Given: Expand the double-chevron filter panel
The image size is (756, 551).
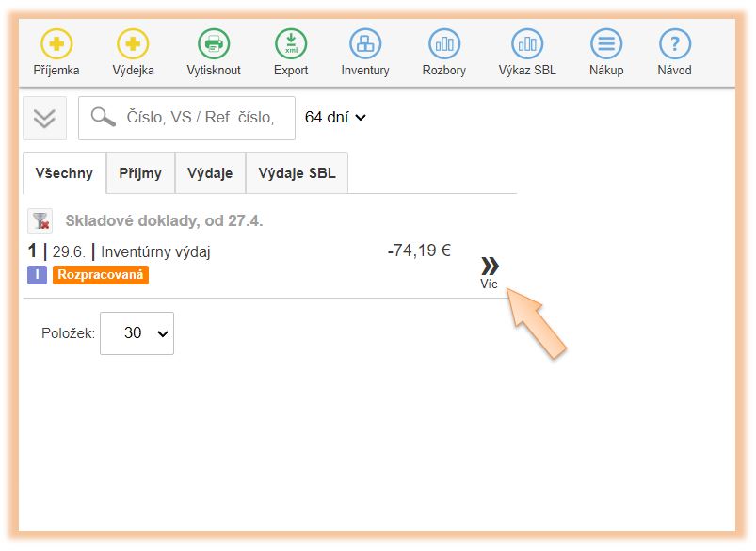Looking at the screenshot, I should click(x=44, y=118).
